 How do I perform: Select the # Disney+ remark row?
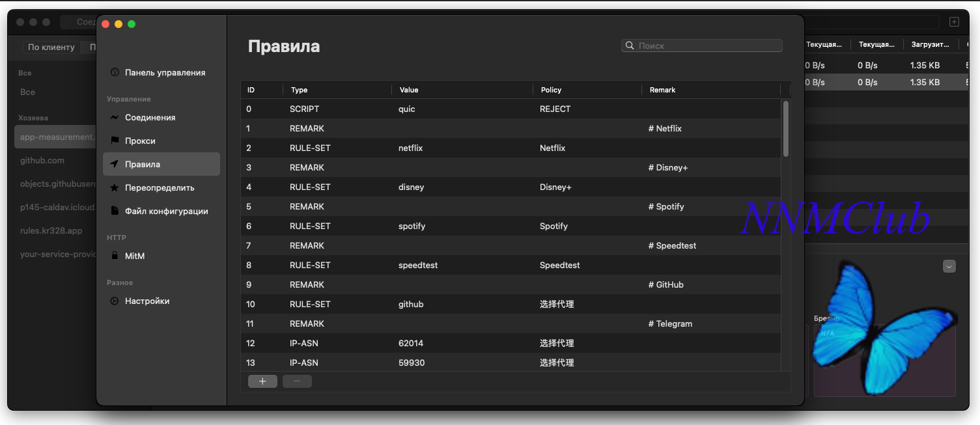511,167
